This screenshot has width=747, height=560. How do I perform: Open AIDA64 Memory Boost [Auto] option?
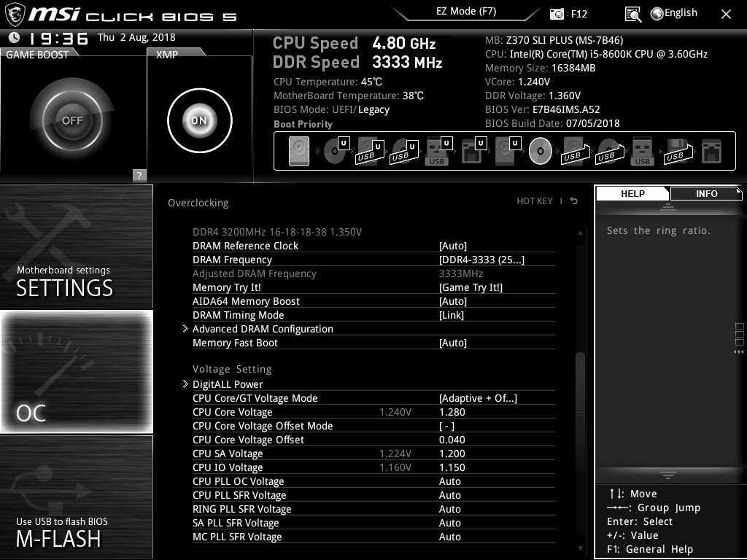[x=373, y=301]
